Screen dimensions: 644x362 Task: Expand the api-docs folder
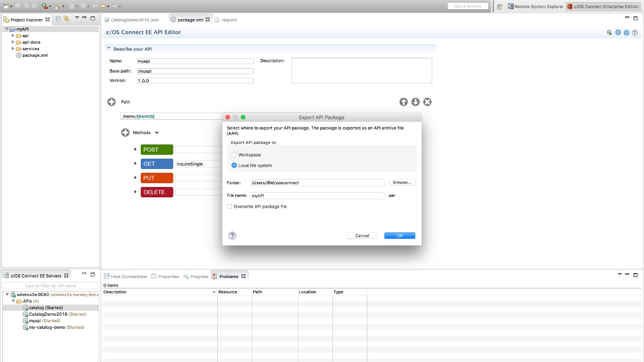pyautogui.click(x=13, y=42)
